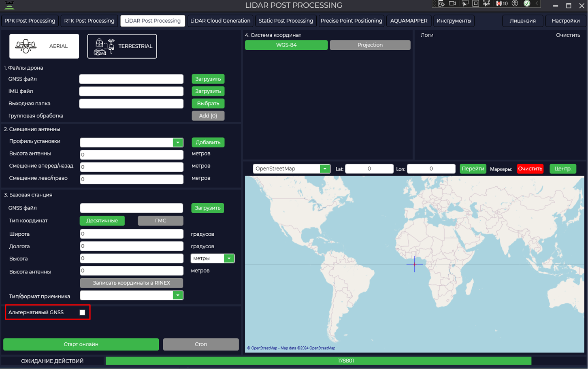588x369 pixels.
Task: Click the blue crosshair marker on the map
Action: 415,264
